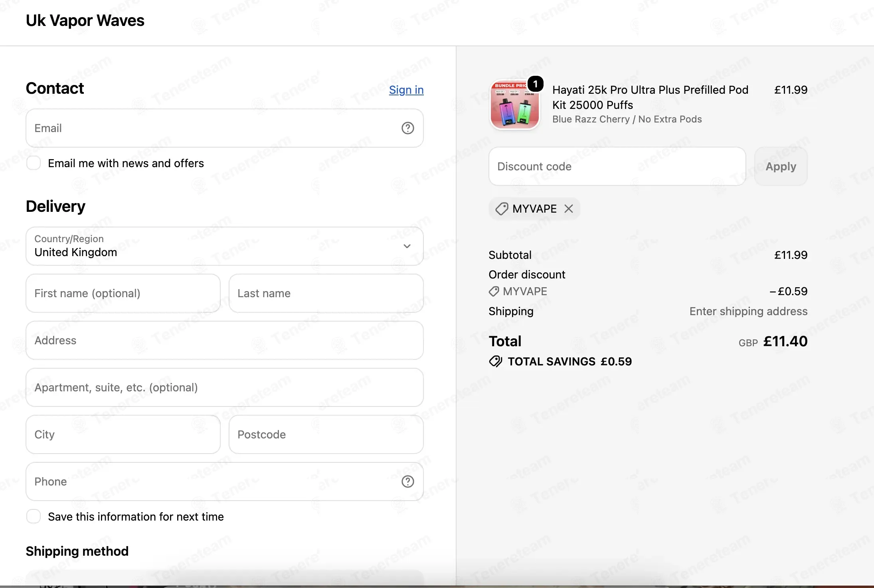Click the Email input field
874x588 pixels.
[225, 128]
